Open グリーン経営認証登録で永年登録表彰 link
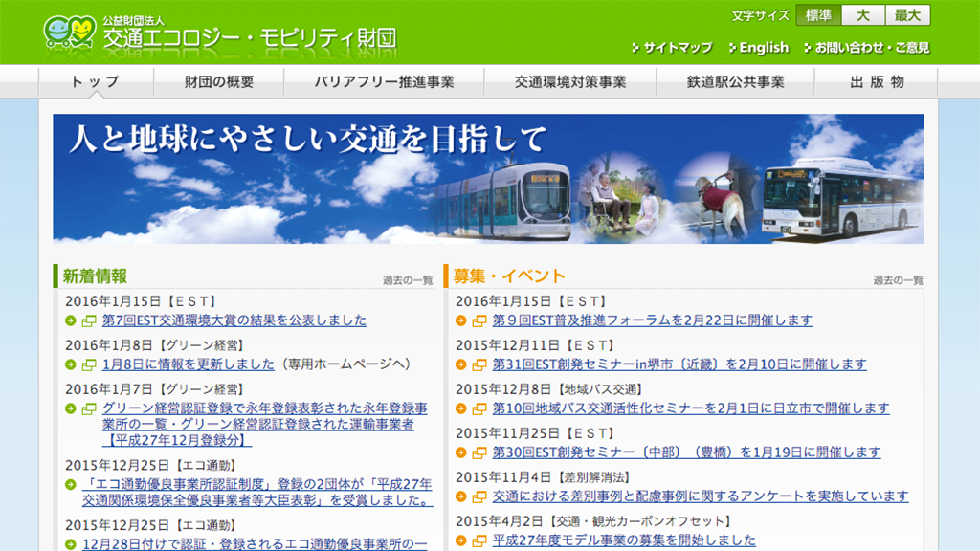 click(264, 424)
